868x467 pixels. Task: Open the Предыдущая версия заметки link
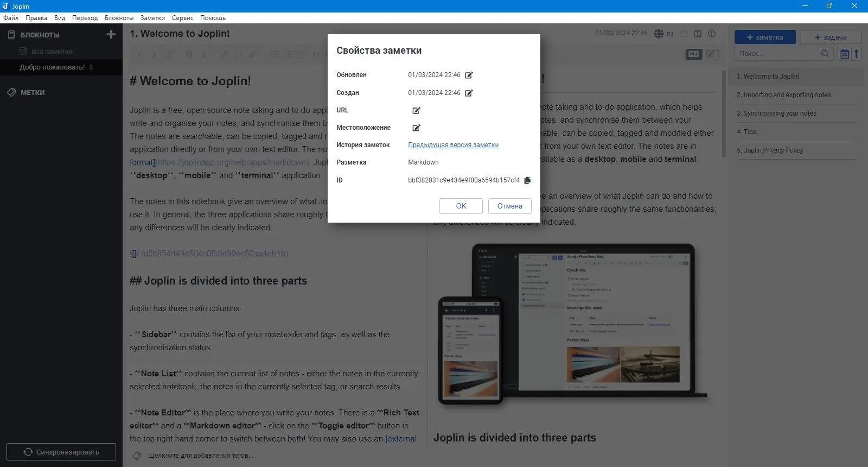coord(453,145)
